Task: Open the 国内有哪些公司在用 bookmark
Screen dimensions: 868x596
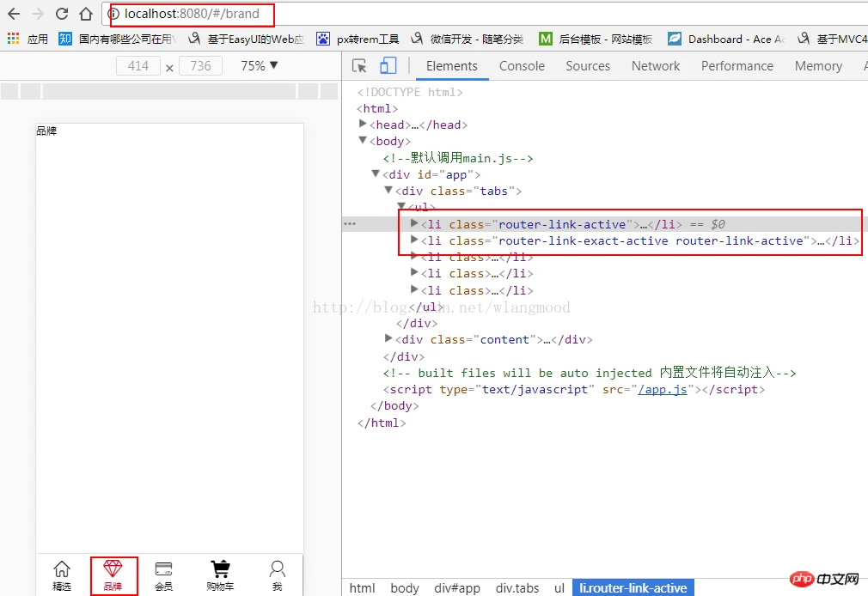Action: (118, 39)
